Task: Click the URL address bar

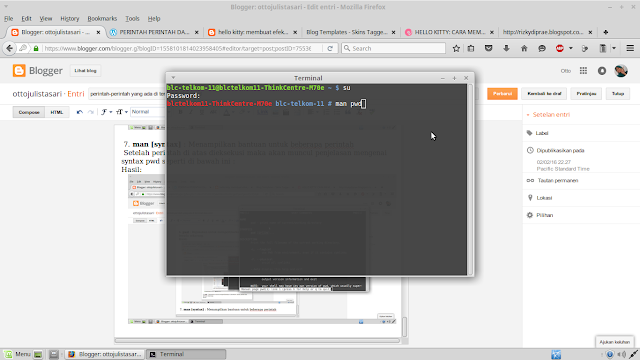Action: point(178,48)
